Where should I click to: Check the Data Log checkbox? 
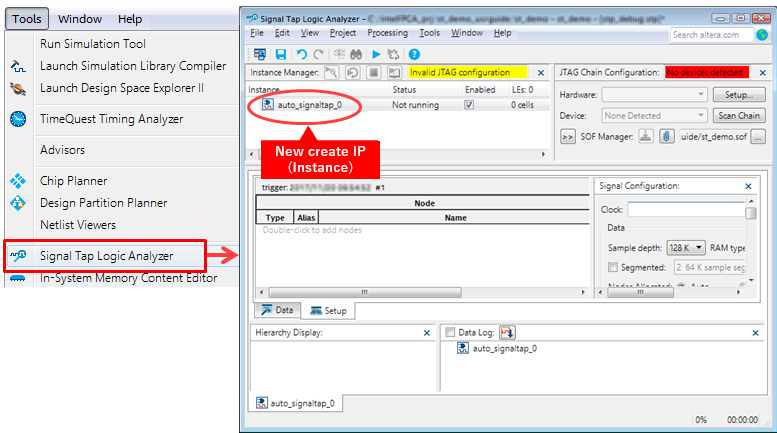click(450, 332)
